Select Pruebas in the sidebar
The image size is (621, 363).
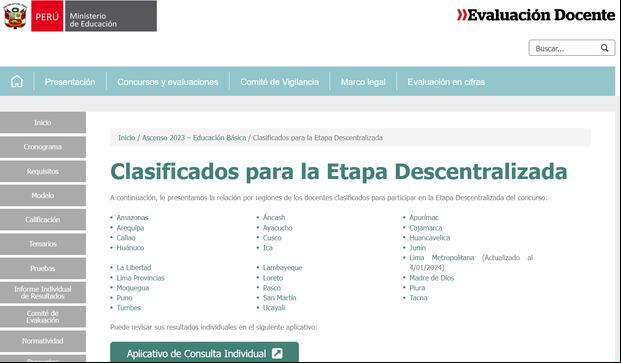click(43, 268)
